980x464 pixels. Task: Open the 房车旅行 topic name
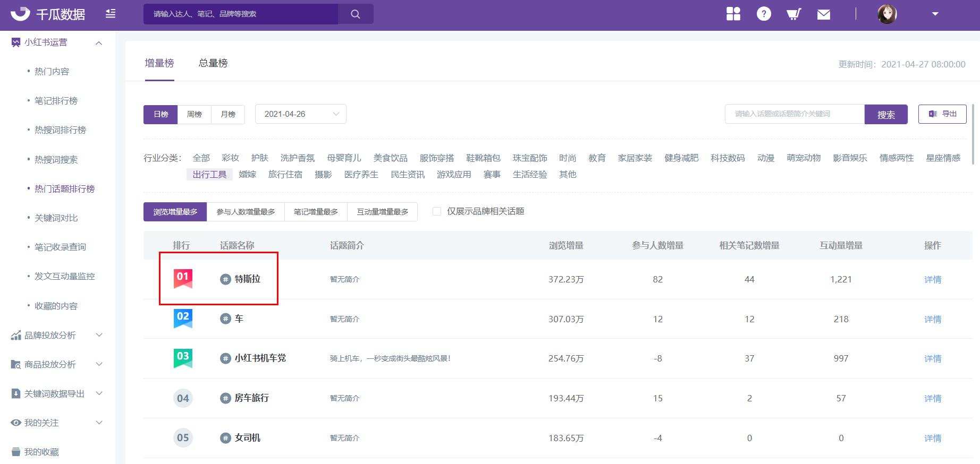coord(252,398)
